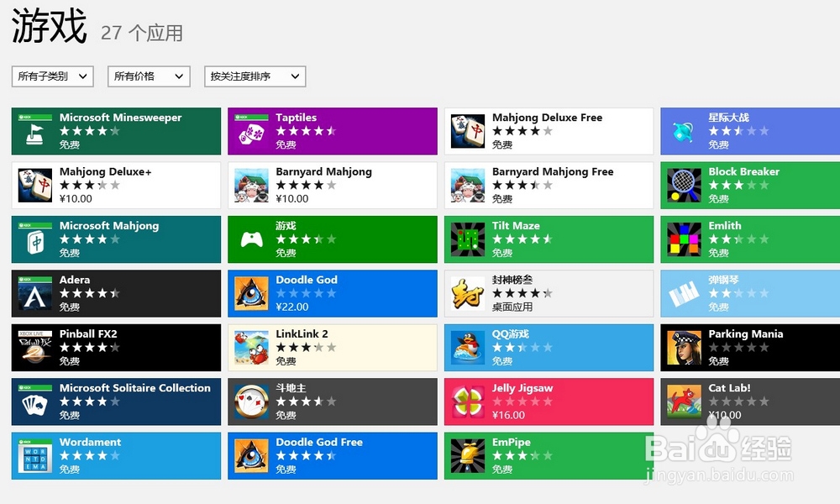Click the QQ游戏 penguin icon

click(468, 347)
